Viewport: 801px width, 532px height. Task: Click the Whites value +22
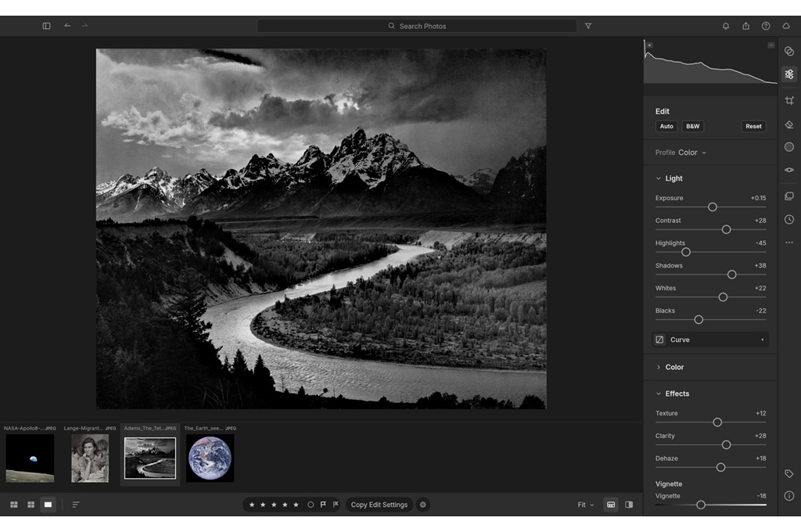click(x=760, y=288)
